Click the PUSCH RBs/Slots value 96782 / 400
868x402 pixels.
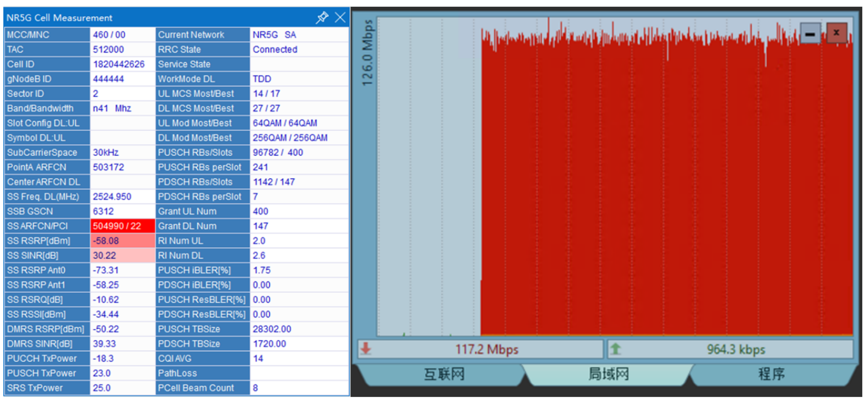point(278,152)
